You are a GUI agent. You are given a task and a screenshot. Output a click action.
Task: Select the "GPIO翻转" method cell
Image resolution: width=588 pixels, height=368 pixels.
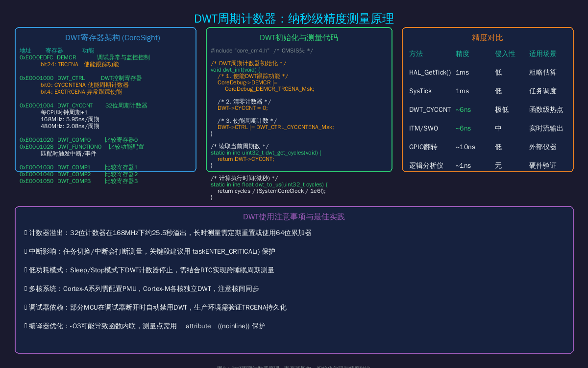coord(423,147)
